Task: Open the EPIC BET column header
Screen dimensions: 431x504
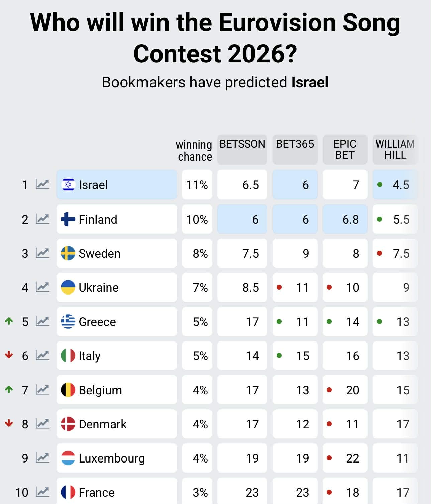Action: (345, 149)
